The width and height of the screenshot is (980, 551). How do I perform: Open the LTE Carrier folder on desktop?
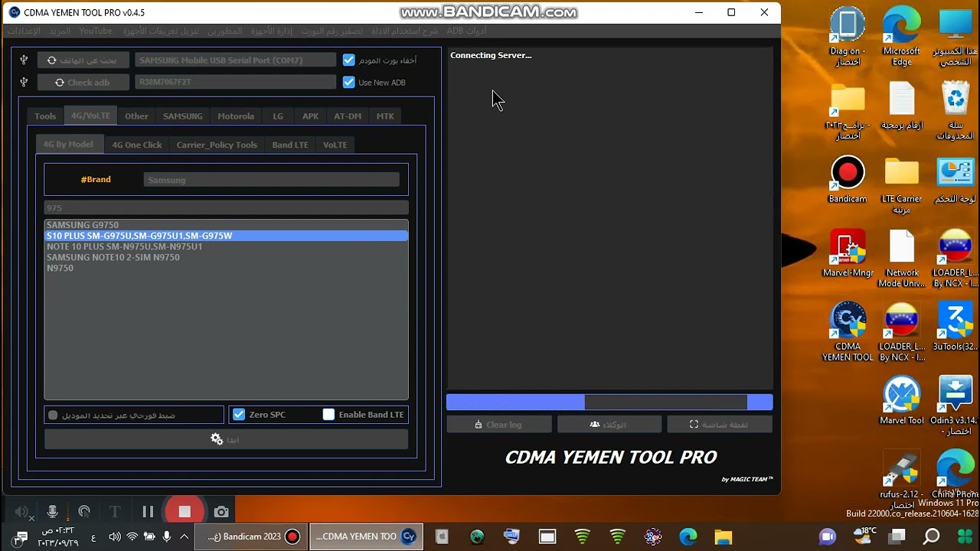pyautogui.click(x=901, y=185)
